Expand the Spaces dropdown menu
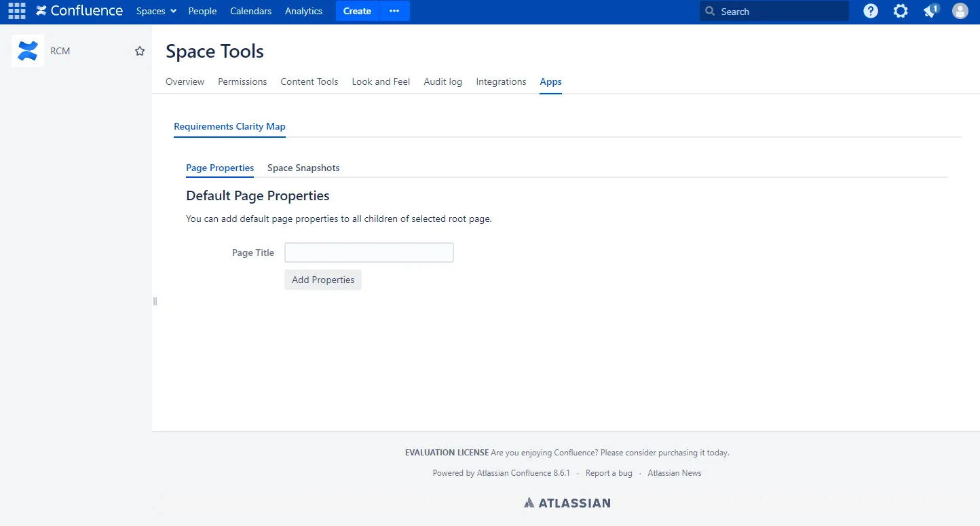The height and width of the screenshot is (526, 980). 156,11
